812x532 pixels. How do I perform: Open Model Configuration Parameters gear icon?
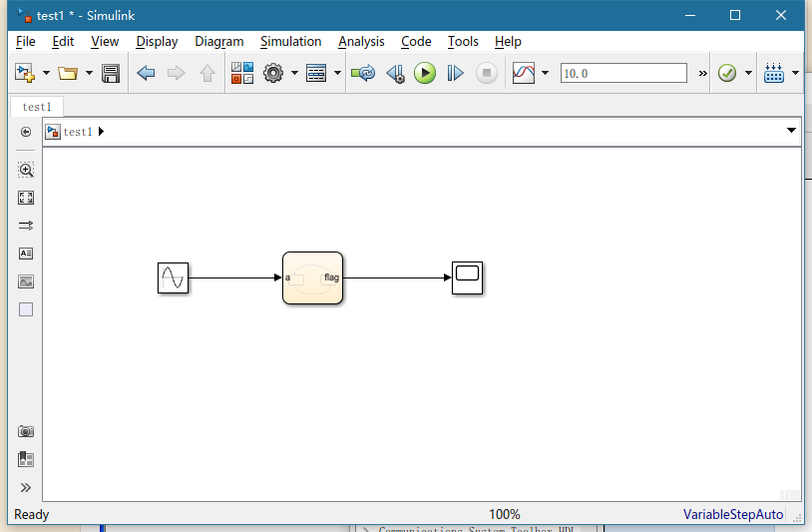[x=273, y=73]
